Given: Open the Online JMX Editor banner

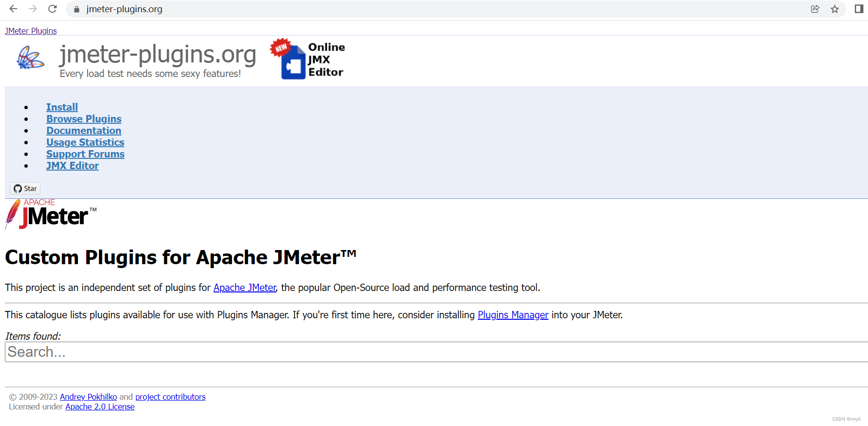Looking at the screenshot, I should (x=307, y=59).
